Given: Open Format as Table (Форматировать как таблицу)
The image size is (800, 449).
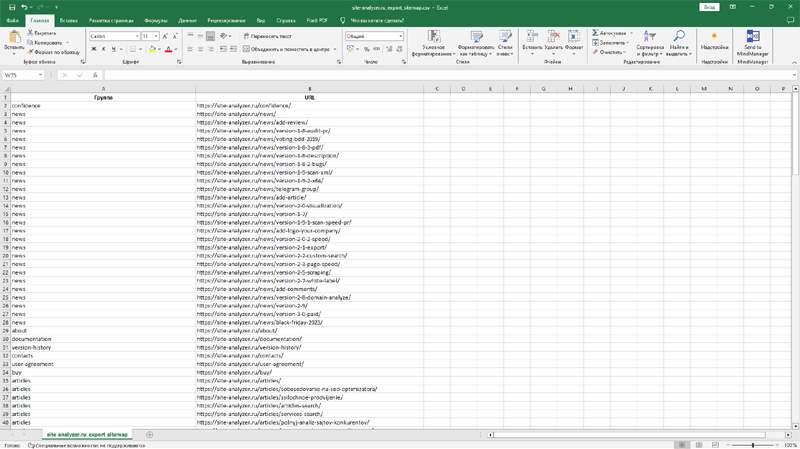Looking at the screenshot, I should pyautogui.click(x=476, y=43).
